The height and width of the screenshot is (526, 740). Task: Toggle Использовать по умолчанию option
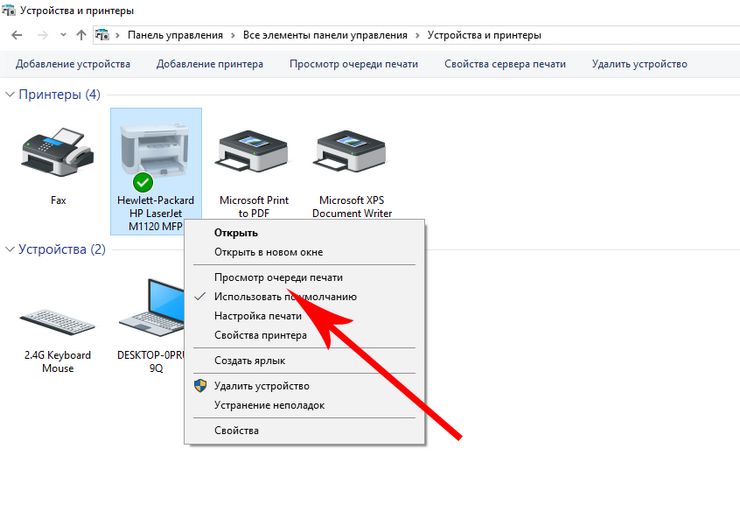[304, 296]
